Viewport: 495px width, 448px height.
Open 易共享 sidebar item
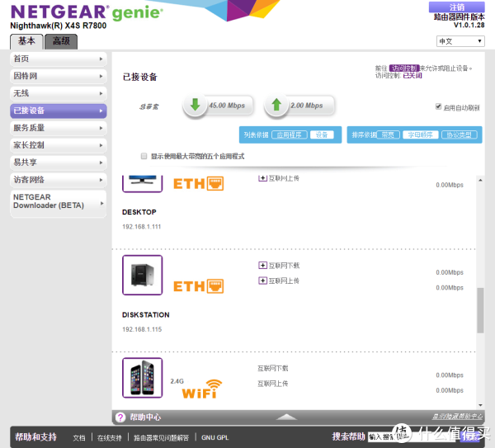pyautogui.click(x=59, y=163)
